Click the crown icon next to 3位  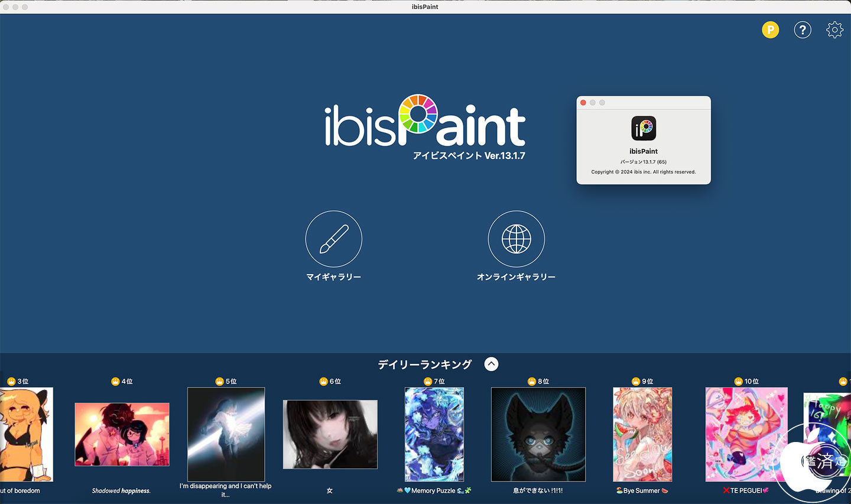11,382
